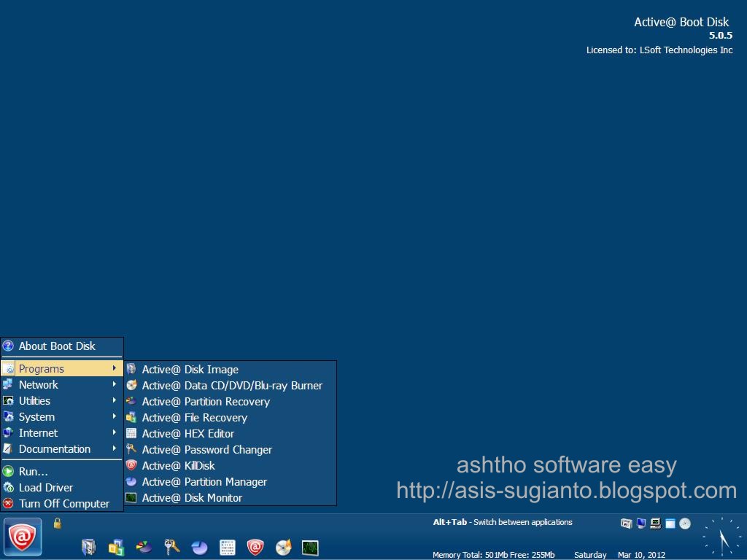Click the padlock icon above the taskbar
The image size is (747, 560).
[57, 524]
